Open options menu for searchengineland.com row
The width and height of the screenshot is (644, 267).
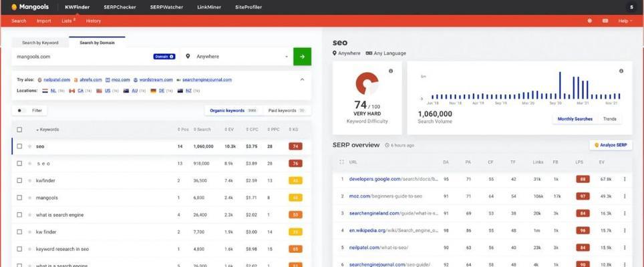[x=625, y=214]
